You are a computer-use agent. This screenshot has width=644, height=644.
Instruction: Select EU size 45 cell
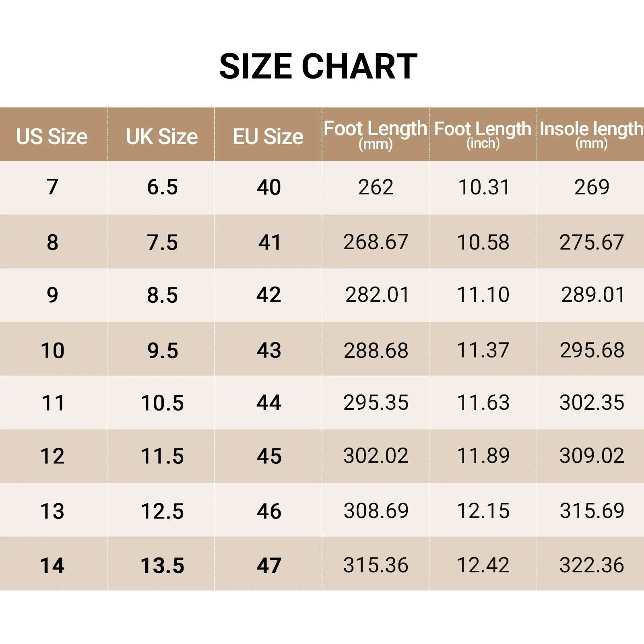[x=269, y=456]
